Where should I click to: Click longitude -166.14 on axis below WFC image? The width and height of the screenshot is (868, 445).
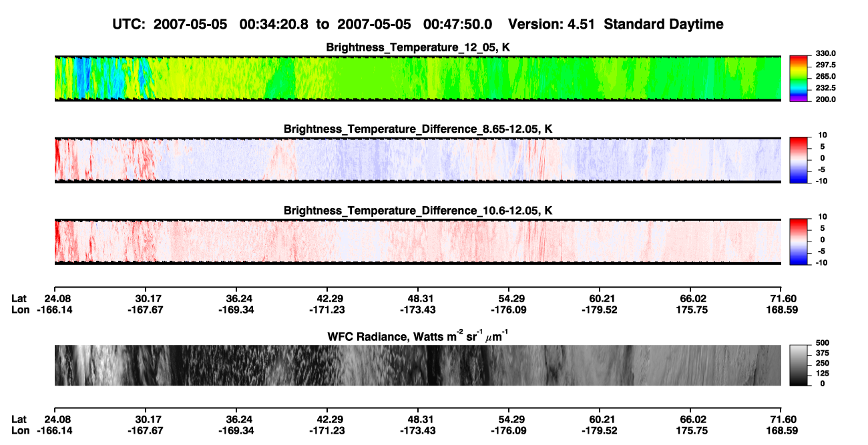(x=55, y=430)
